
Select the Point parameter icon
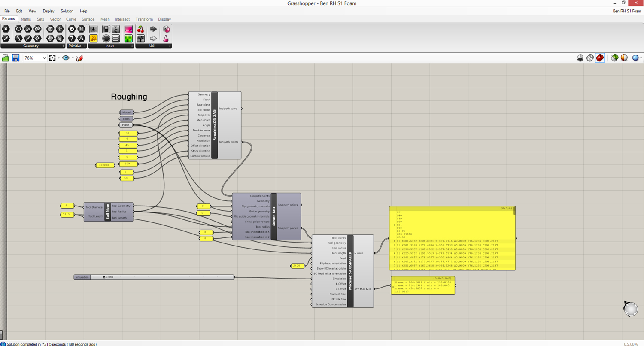(x=6, y=29)
